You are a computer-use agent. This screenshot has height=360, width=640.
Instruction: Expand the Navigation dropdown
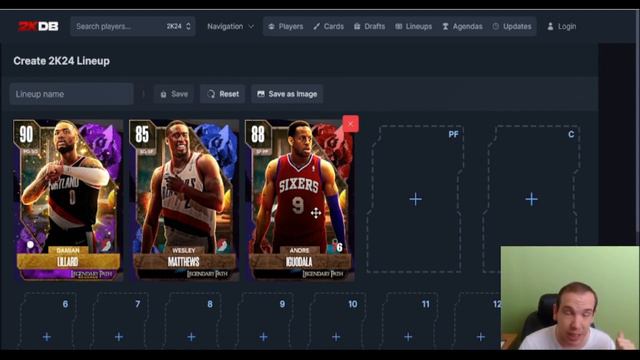click(231, 26)
